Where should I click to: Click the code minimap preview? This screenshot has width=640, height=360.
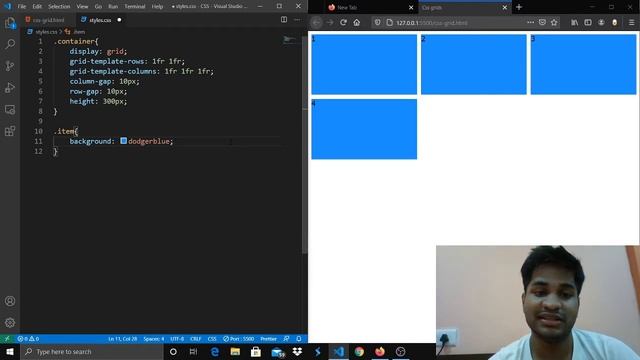290,39
